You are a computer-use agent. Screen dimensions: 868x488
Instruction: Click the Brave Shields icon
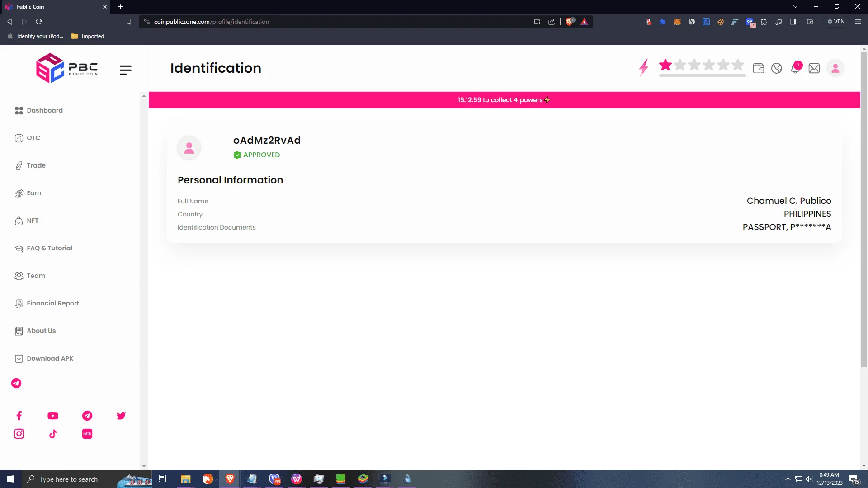click(x=570, y=22)
